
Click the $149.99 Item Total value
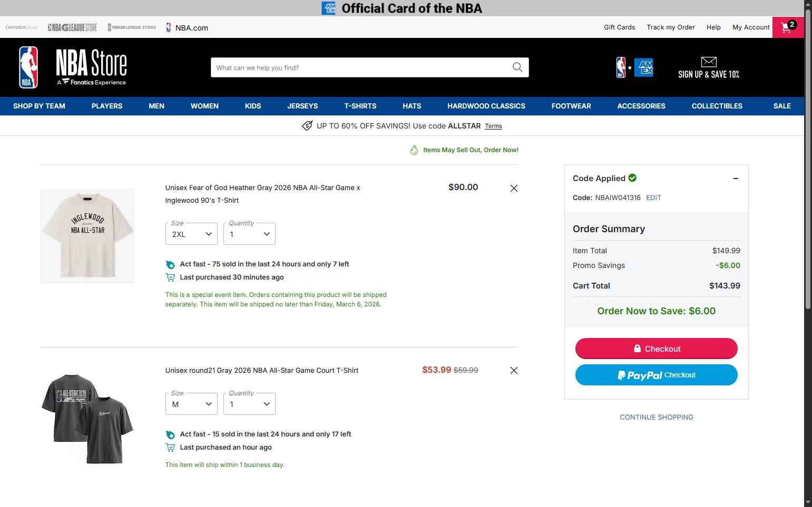726,251
